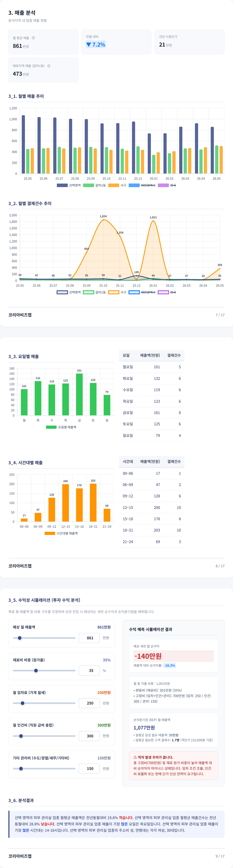Viewport: 233px width, 868px height.
Task: Select the 00~06 row in time table
Action: pyautogui.click(x=152, y=473)
